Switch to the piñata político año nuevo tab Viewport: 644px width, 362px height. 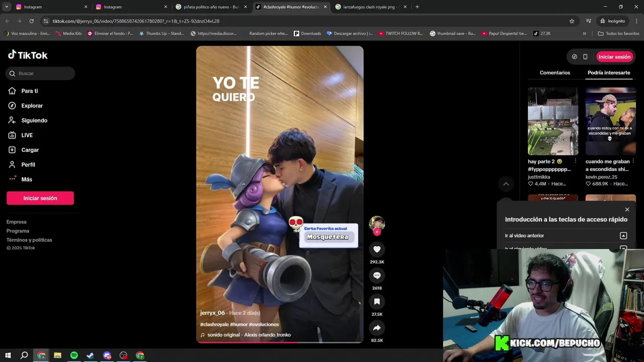pyautogui.click(x=211, y=7)
